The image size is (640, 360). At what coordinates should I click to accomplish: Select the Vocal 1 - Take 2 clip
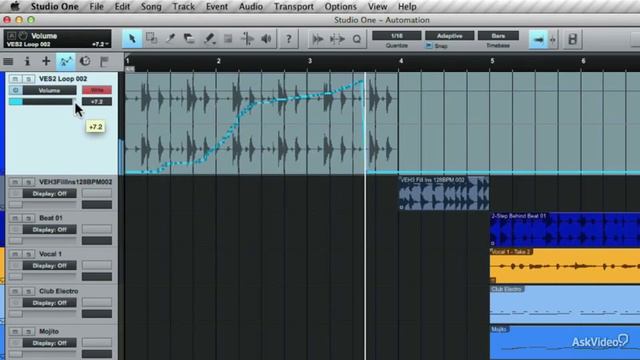[565, 266]
